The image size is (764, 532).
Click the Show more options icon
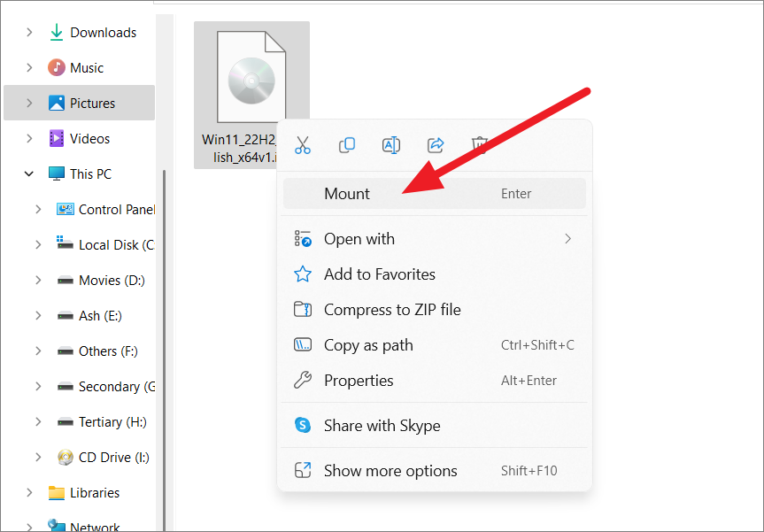303,470
